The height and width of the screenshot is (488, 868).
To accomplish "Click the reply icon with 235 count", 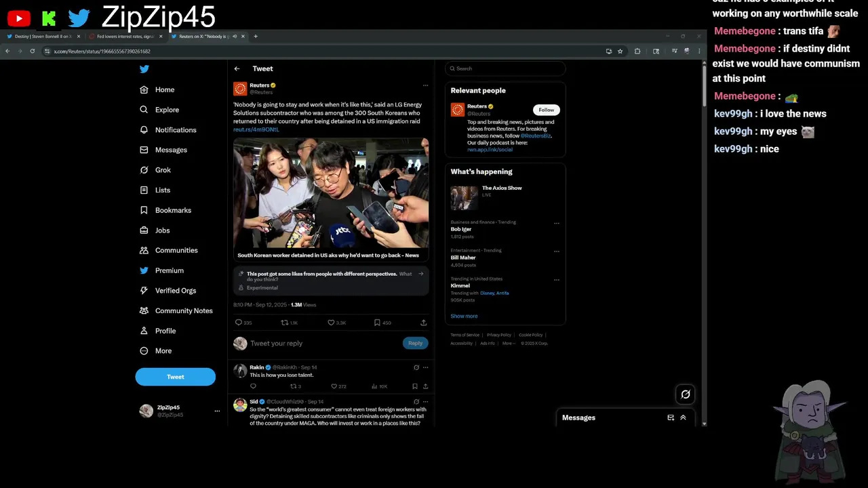I will click(x=238, y=323).
